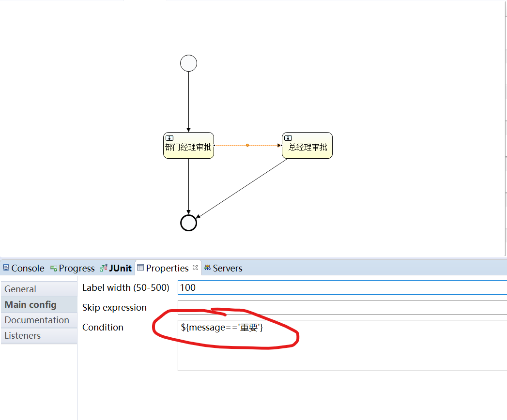This screenshot has height=420, width=507.
Task: Switch to the JUnit tab
Action: [x=115, y=268]
